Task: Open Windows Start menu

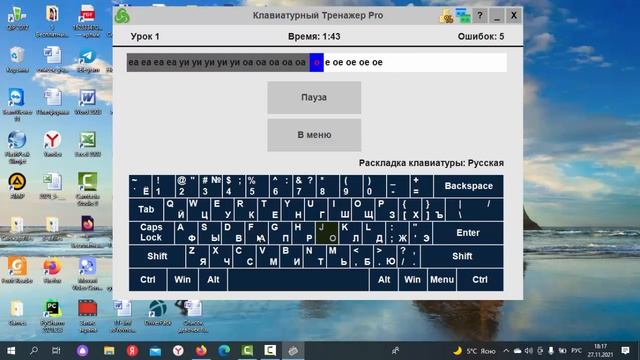Action: point(11,351)
